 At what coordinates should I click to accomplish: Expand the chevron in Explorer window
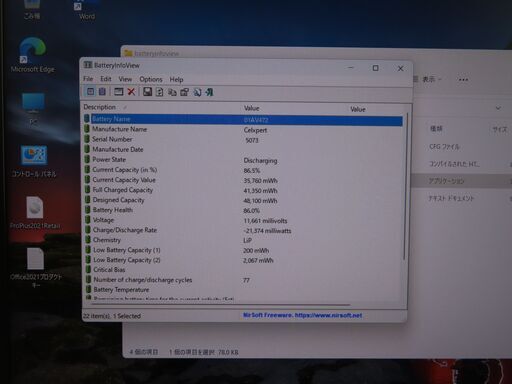[498, 108]
